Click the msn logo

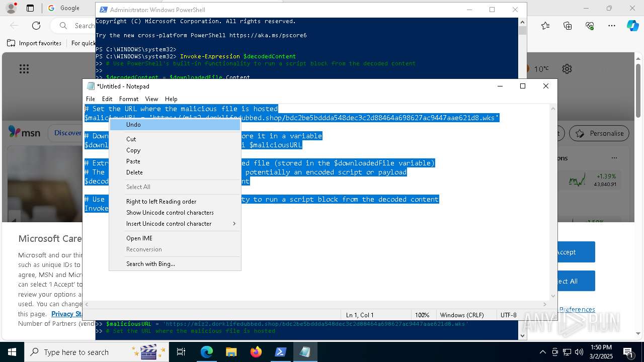click(x=24, y=132)
